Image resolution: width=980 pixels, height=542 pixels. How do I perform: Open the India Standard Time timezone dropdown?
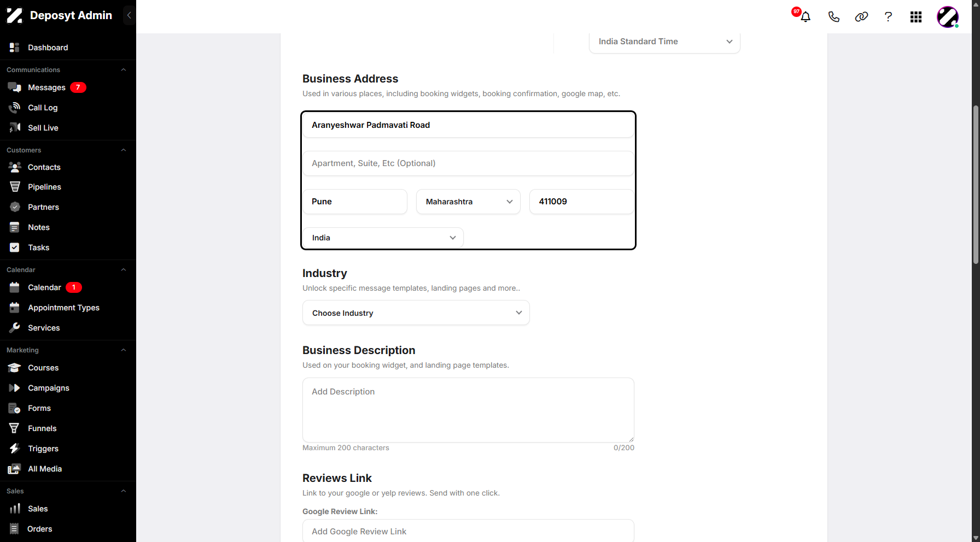(664, 42)
